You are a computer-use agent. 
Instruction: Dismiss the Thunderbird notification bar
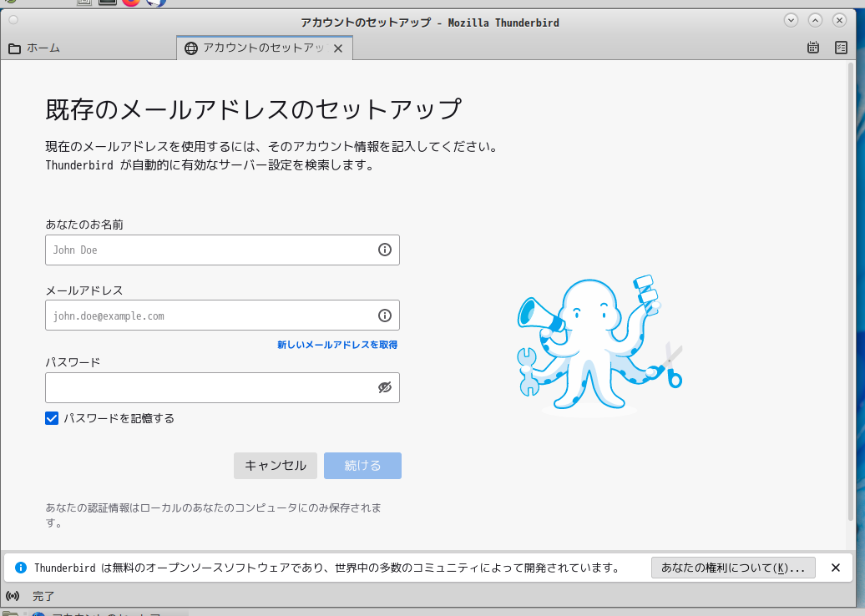coord(836,568)
